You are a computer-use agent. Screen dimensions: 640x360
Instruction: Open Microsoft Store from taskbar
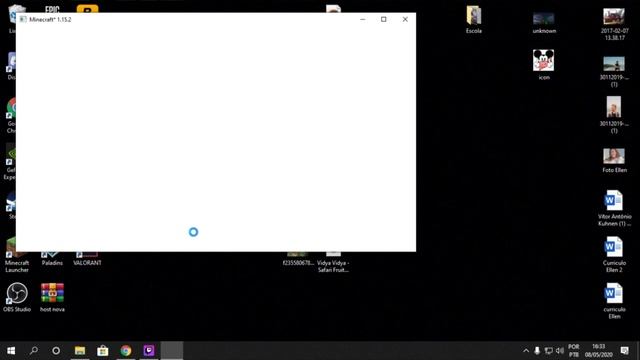pyautogui.click(x=102, y=351)
